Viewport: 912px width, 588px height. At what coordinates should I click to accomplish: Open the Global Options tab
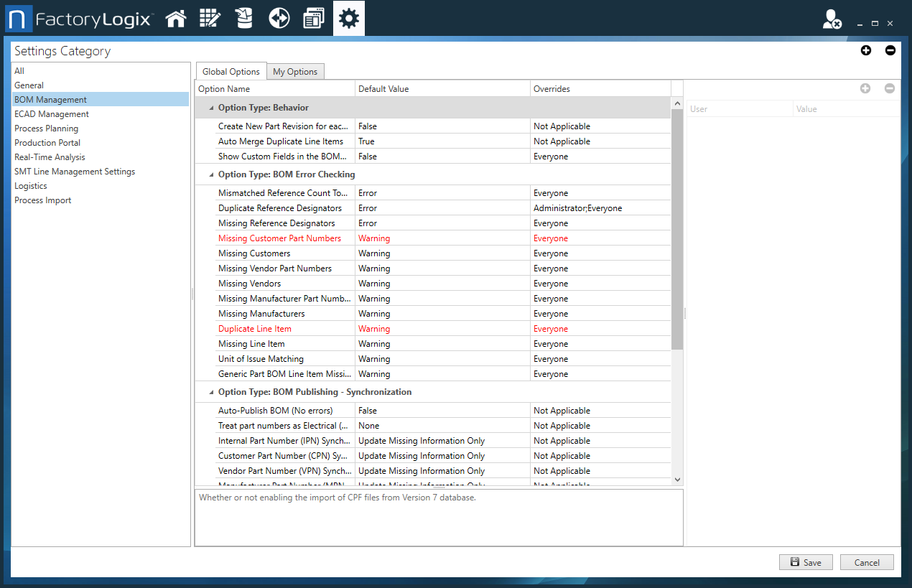[231, 71]
